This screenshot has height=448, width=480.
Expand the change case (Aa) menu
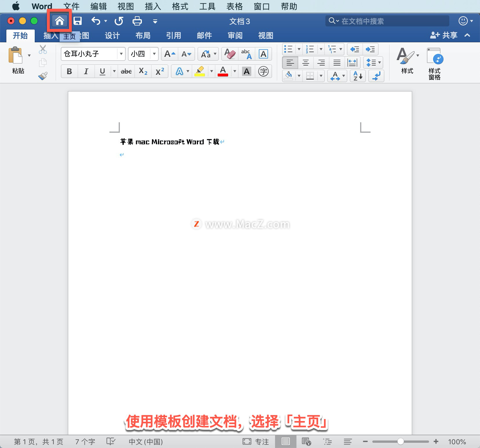point(215,54)
